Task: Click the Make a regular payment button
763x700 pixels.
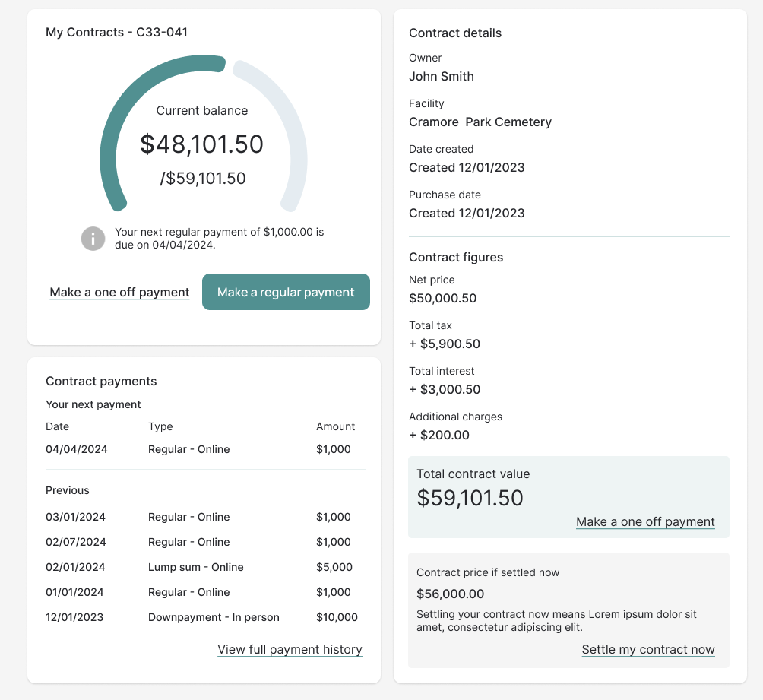Action: pos(286,292)
